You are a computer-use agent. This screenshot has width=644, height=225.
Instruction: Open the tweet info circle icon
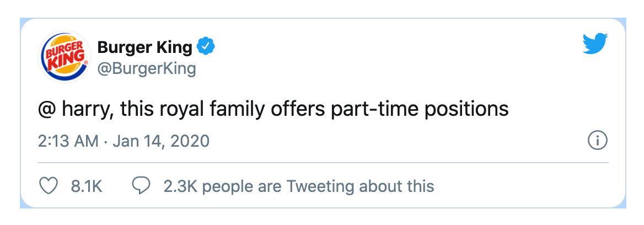pos(598,141)
